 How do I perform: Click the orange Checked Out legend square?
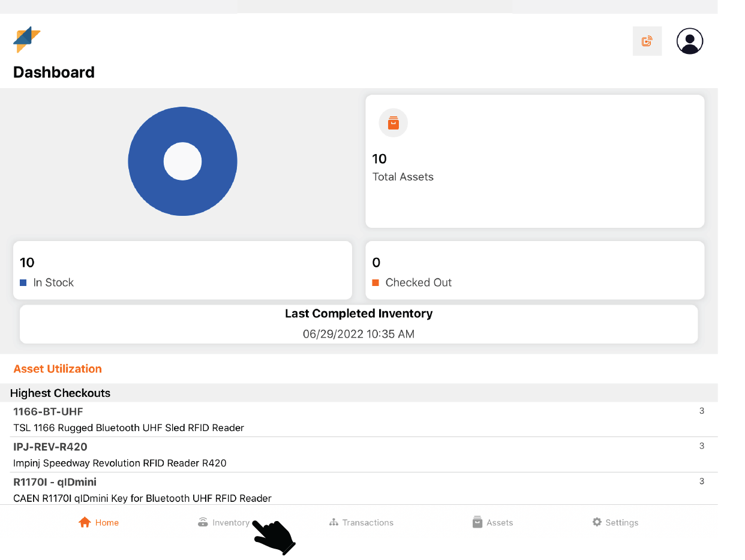[375, 282]
